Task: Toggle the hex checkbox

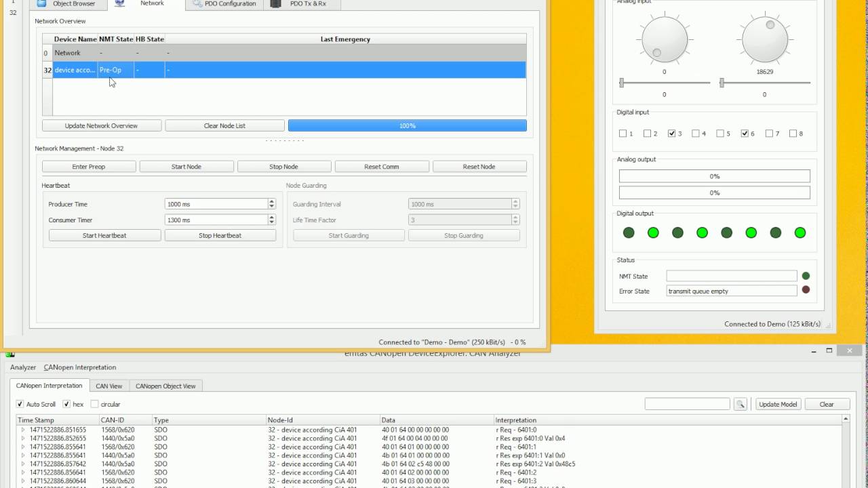Action: coord(66,404)
